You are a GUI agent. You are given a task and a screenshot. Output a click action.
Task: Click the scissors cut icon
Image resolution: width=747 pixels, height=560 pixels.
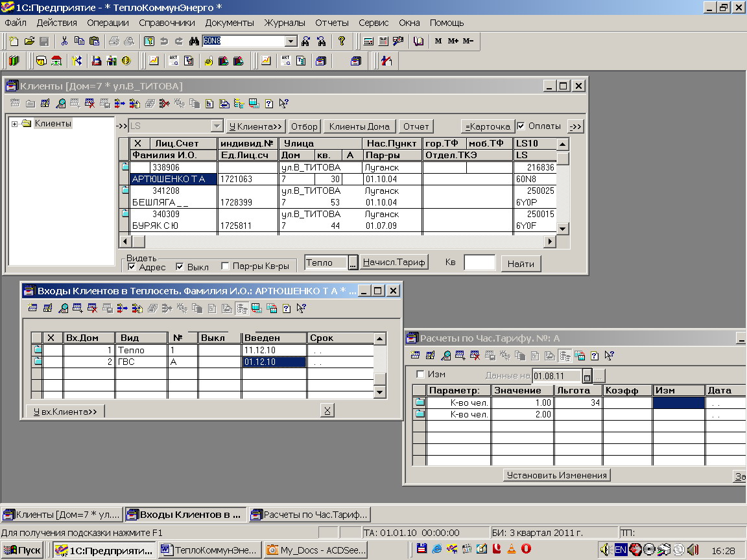click(64, 41)
